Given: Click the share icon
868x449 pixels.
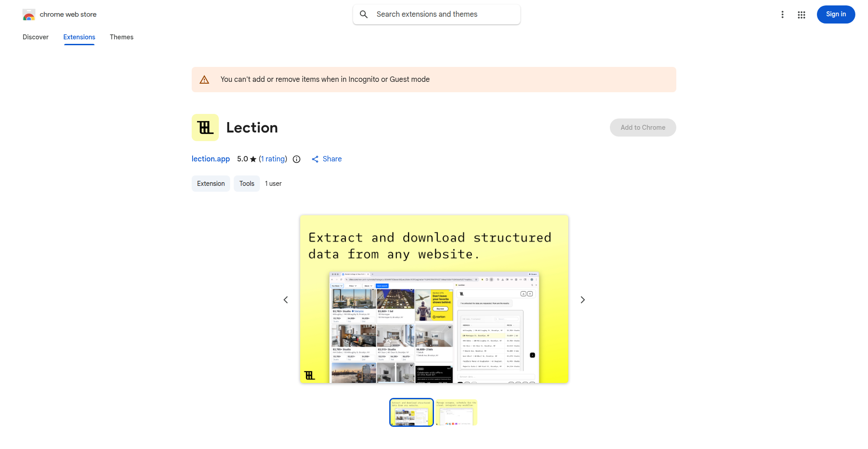Looking at the screenshot, I should tap(315, 159).
